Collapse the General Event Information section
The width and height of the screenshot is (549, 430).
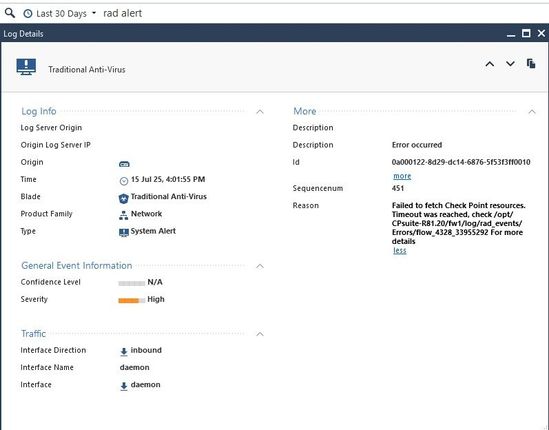260,266
